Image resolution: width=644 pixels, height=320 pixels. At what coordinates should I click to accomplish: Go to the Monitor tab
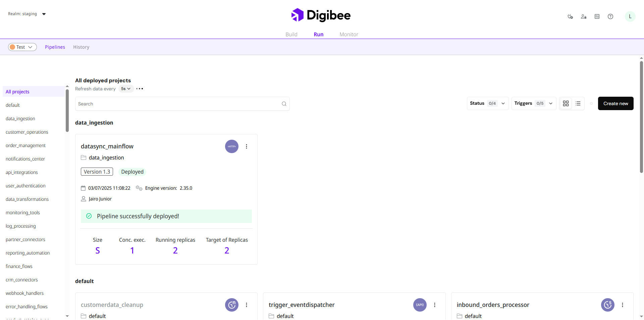pos(348,34)
